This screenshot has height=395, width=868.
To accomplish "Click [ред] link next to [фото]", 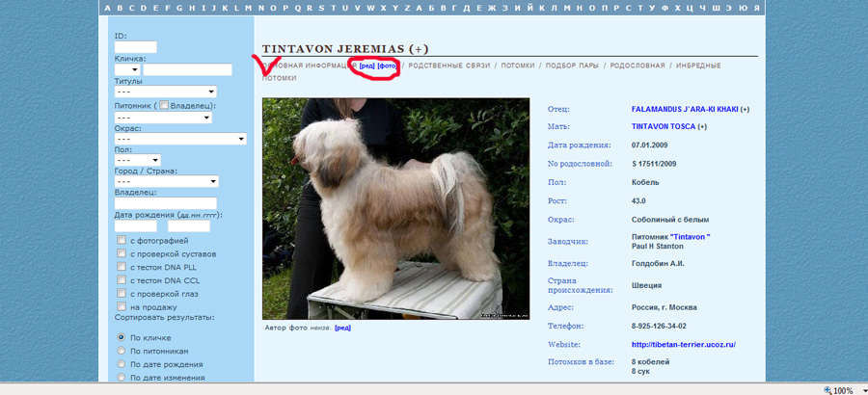I will pyautogui.click(x=367, y=66).
